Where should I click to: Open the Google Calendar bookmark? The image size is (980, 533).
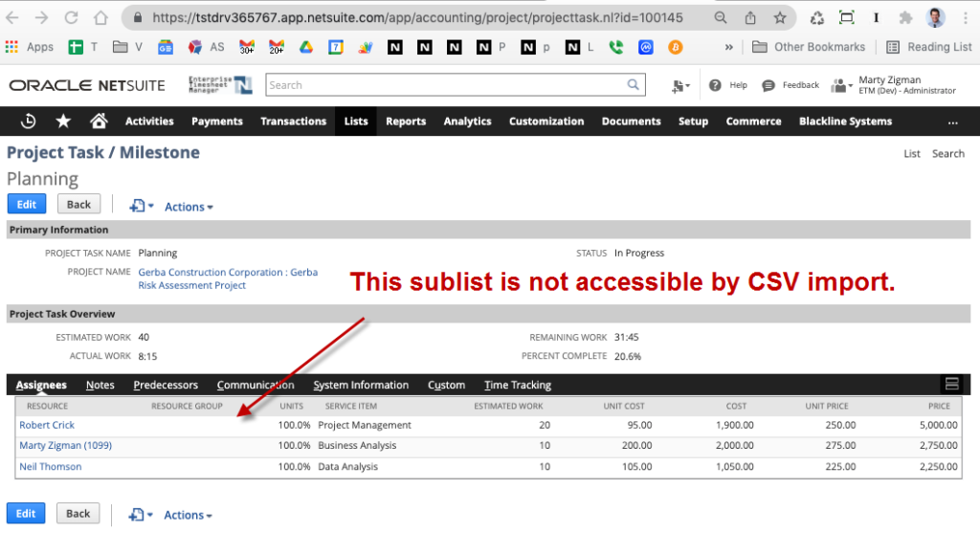pyautogui.click(x=336, y=47)
